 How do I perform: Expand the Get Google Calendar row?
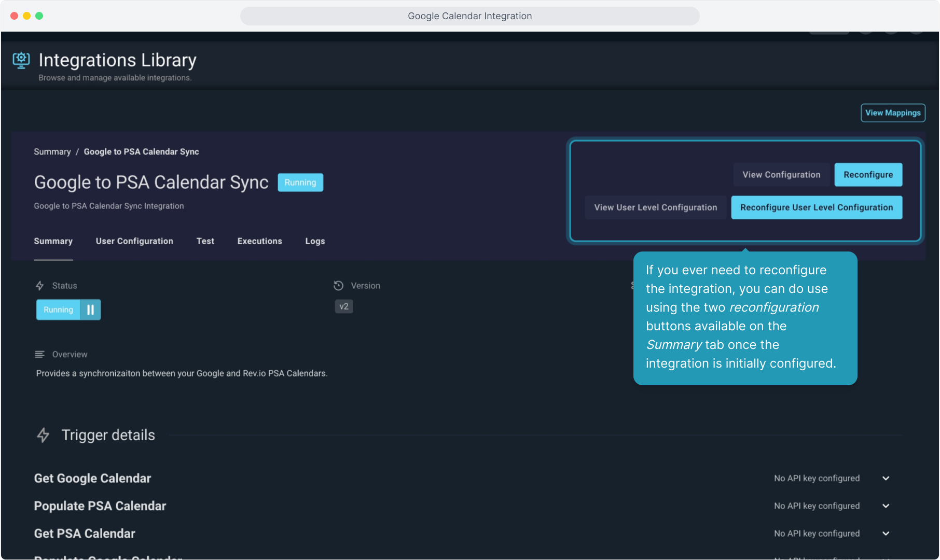point(886,479)
